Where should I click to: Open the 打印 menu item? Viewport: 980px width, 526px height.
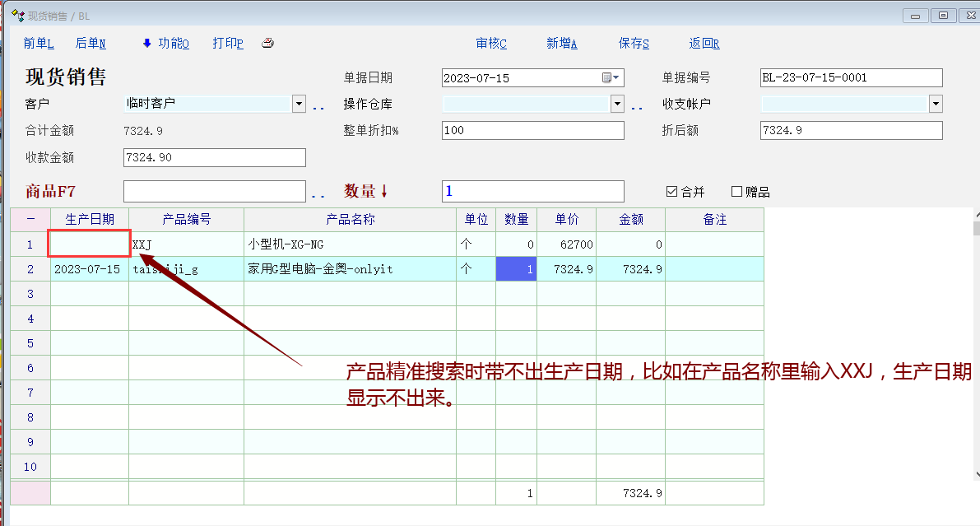tap(228, 44)
